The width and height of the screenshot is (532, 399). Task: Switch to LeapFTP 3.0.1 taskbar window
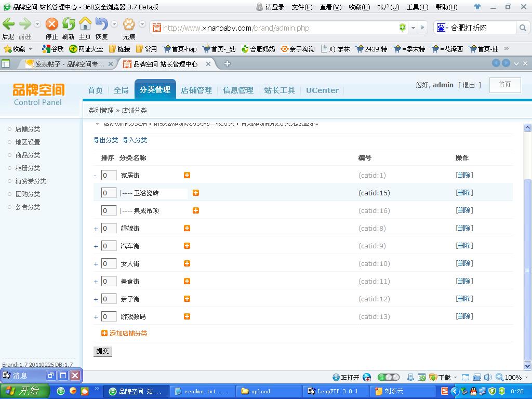tap(335, 391)
